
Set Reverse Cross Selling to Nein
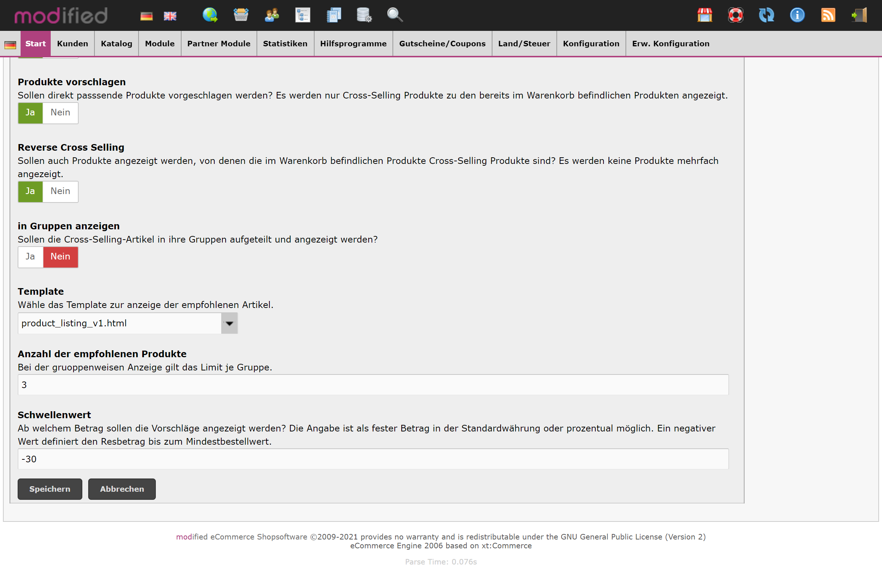60,191
